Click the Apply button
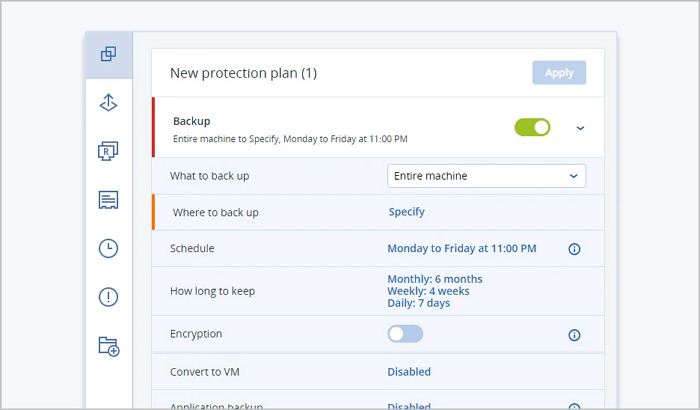This screenshot has height=410, width=700. 559,72
